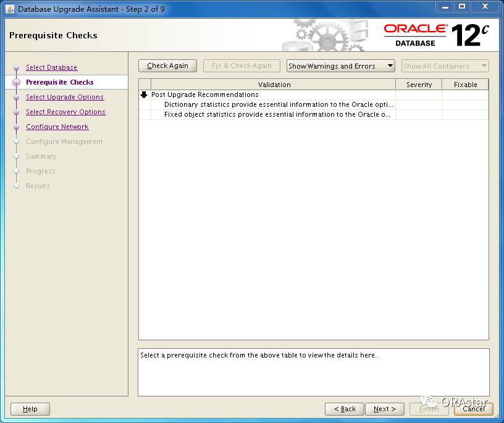504x423 pixels.
Task: Click Results step label
Action: click(x=38, y=186)
